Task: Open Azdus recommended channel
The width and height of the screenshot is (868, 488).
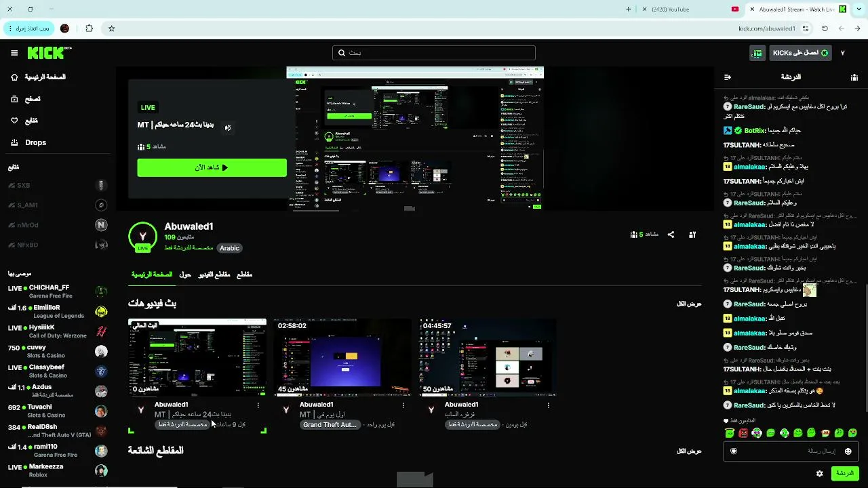Action: pyautogui.click(x=58, y=391)
